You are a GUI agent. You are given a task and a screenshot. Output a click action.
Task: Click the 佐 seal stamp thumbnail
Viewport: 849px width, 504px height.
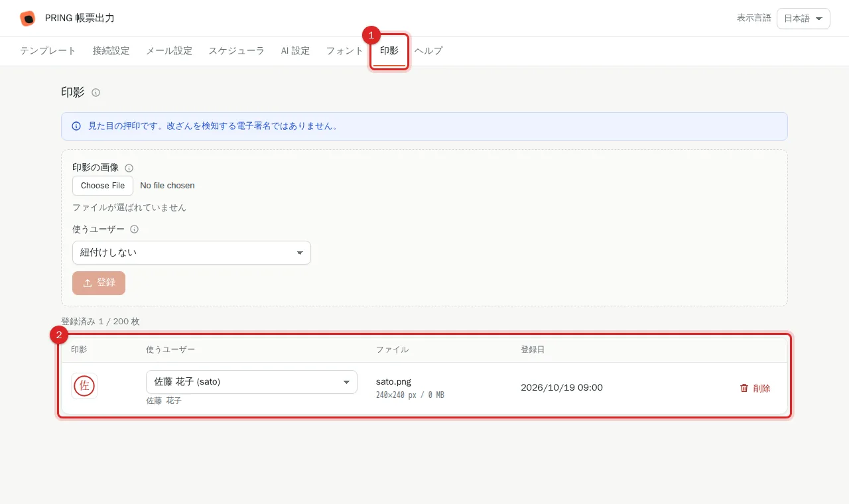click(84, 386)
